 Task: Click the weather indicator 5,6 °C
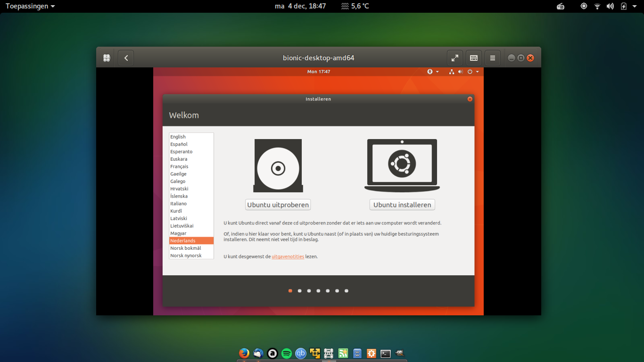pos(355,6)
